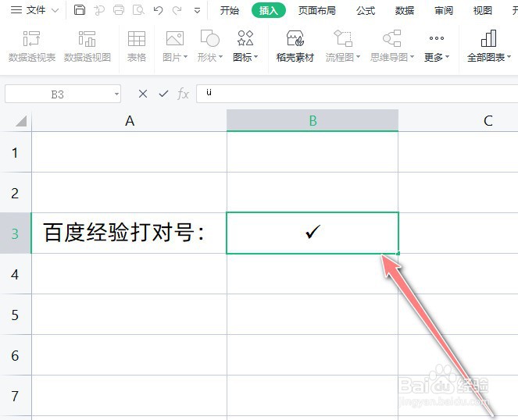Click the Undo arrow icon
The image size is (518, 420).
click(x=159, y=10)
